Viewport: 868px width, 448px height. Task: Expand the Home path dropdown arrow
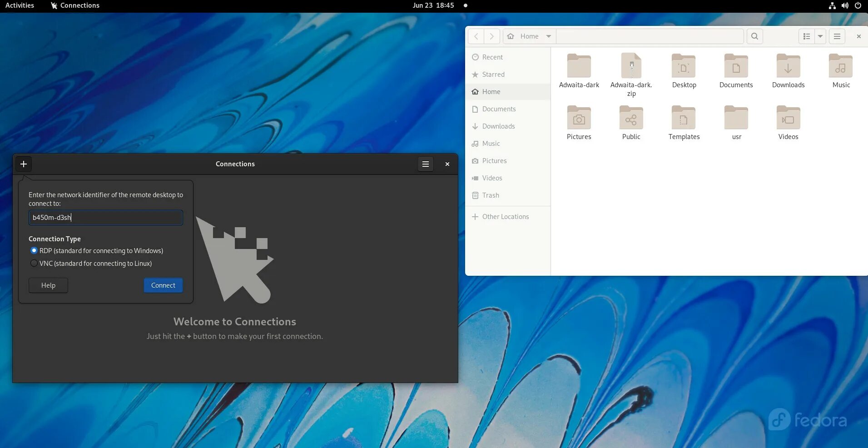click(549, 36)
